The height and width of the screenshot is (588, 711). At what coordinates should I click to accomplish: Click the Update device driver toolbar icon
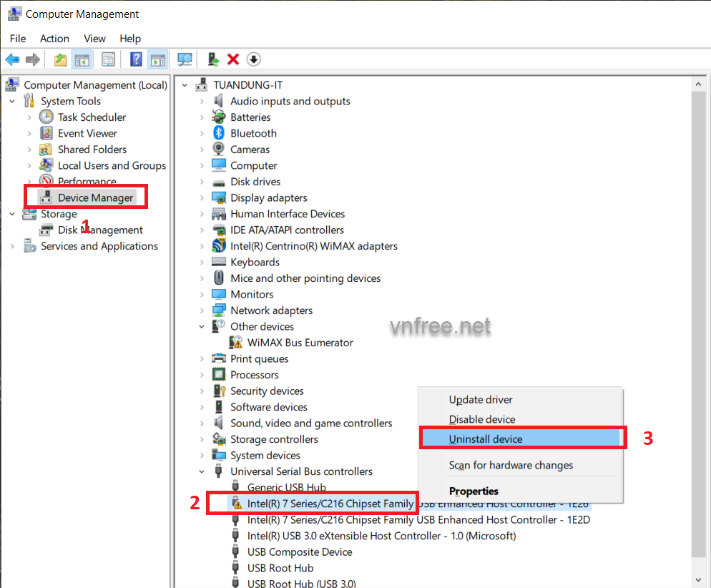point(212,59)
